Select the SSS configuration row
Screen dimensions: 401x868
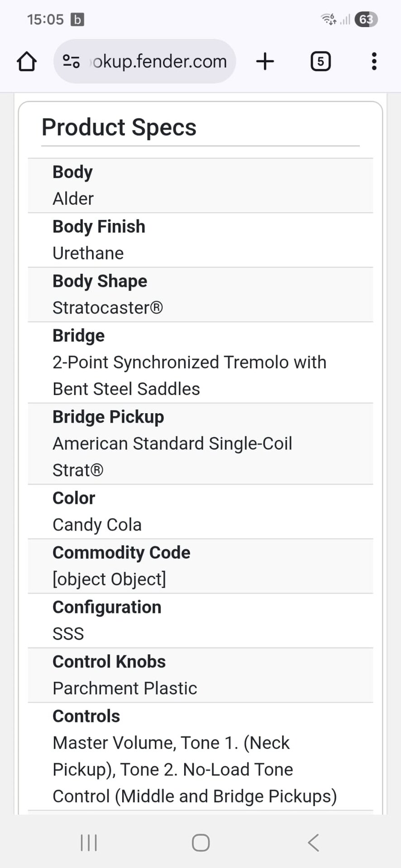point(200,621)
